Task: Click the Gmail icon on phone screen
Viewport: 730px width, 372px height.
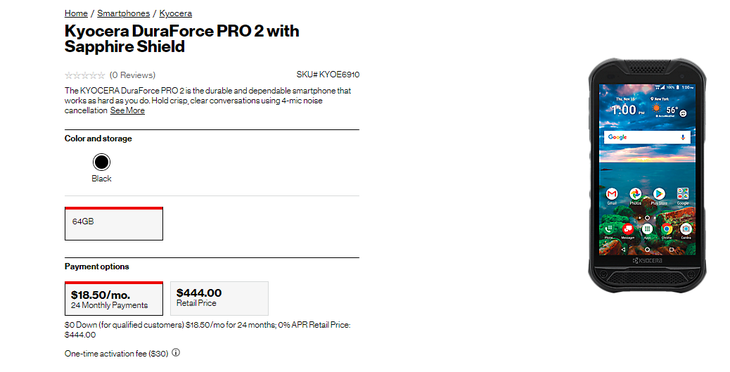Action: pos(612,194)
